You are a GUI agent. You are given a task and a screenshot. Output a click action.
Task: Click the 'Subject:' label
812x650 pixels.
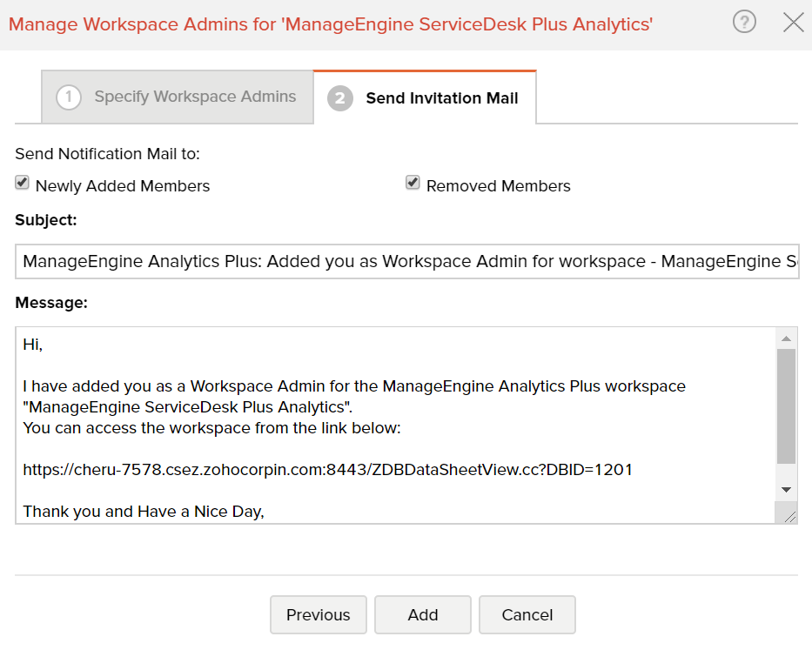(45, 220)
